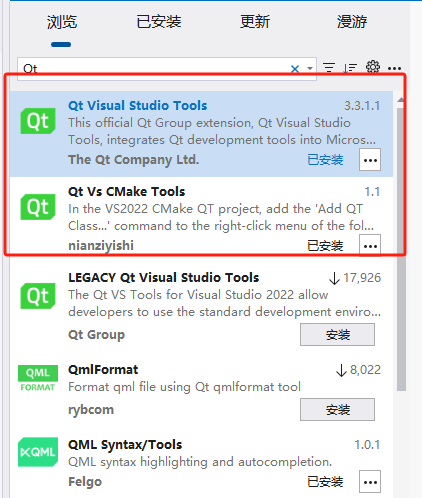The height and width of the screenshot is (498, 422).
Task: Switch to the 已安装 tab
Action: [x=159, y=22]
